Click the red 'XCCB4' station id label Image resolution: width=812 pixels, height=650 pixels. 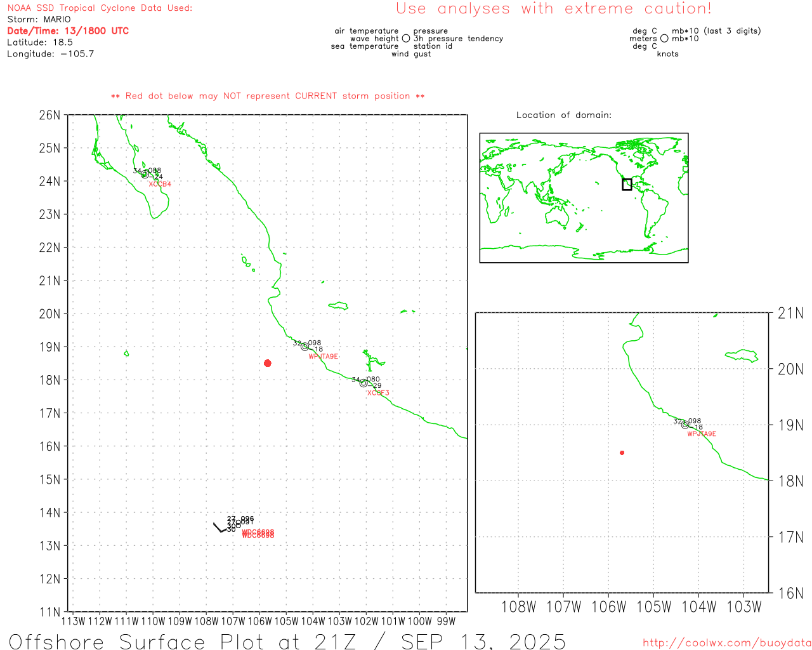(x=160, y=184)
